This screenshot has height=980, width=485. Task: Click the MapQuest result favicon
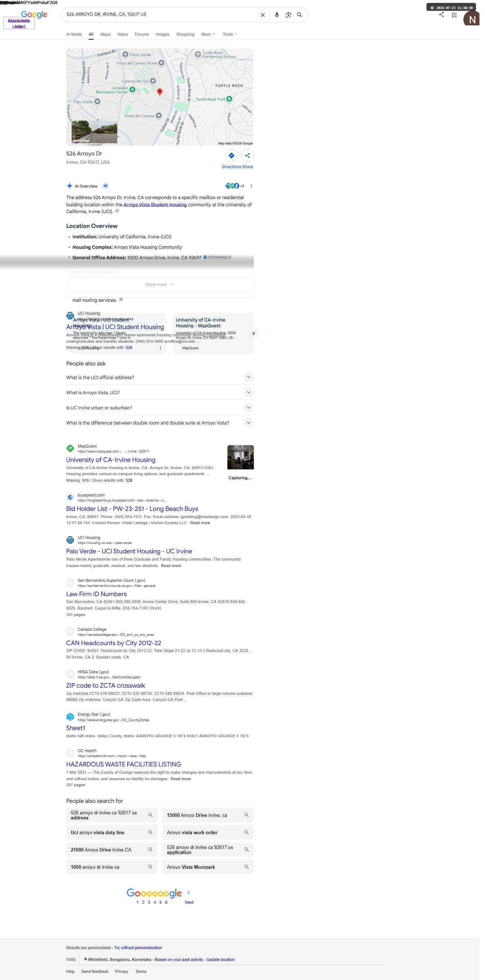point(70,448)
